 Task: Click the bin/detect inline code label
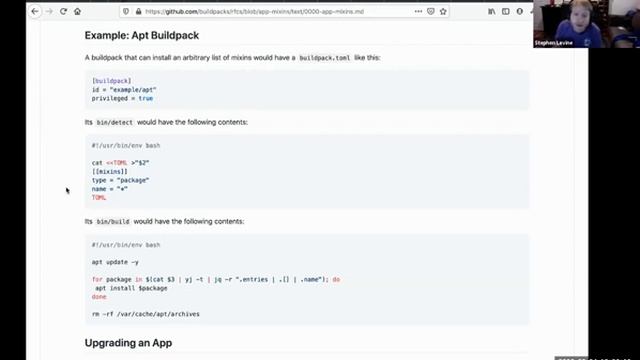(x=115, y=122)
